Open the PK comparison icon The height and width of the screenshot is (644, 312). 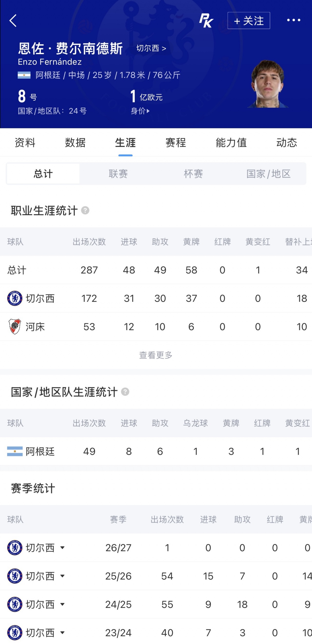click(x=206, y=20)
